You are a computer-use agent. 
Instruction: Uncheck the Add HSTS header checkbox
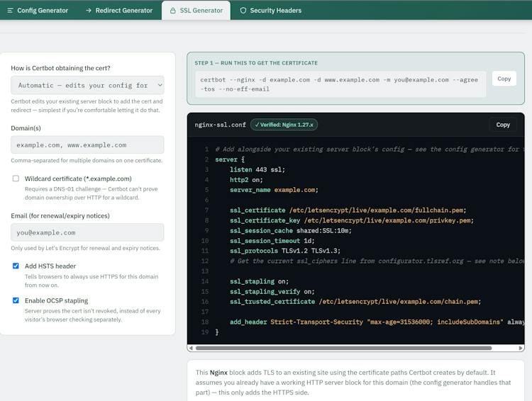click(x=16, y=266)
